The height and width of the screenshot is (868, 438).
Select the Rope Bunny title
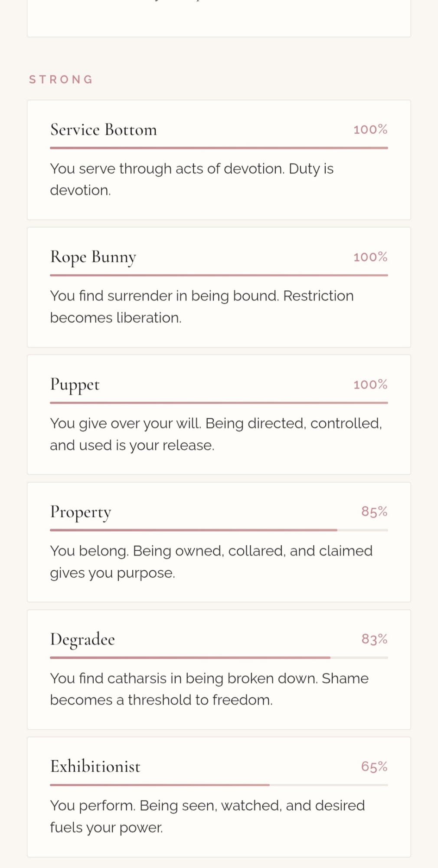click(93, 257)
